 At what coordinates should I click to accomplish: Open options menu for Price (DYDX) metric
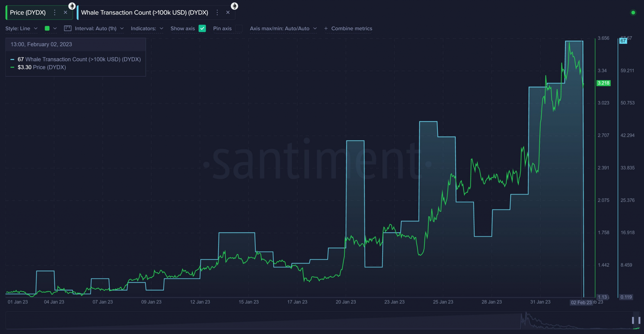(55, 13)
